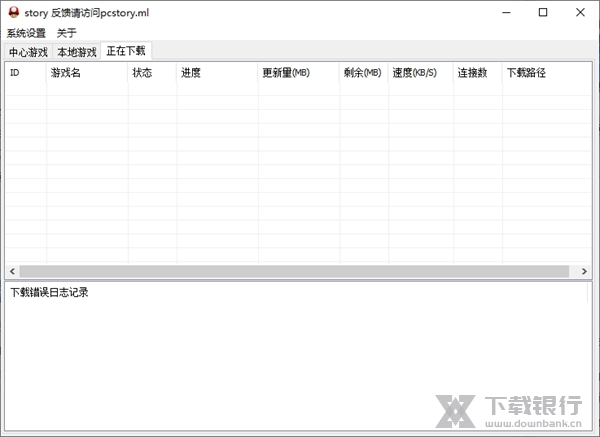600x437 pixels.
Task: Minimize the story window
Action: click(506, 12)
